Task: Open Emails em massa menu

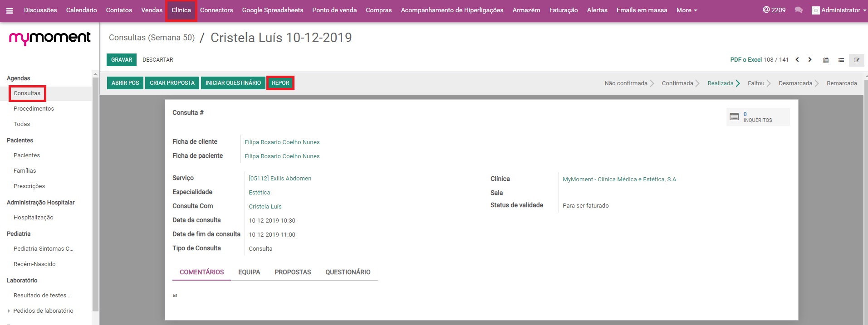Action: pyautogui.click(x=642, y=10)
